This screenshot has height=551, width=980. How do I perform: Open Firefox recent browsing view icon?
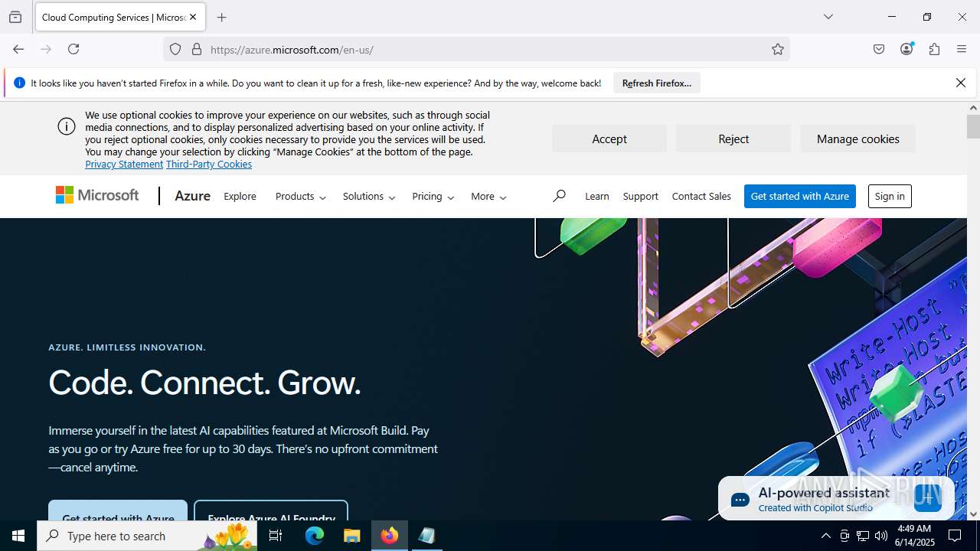[15, 17]
